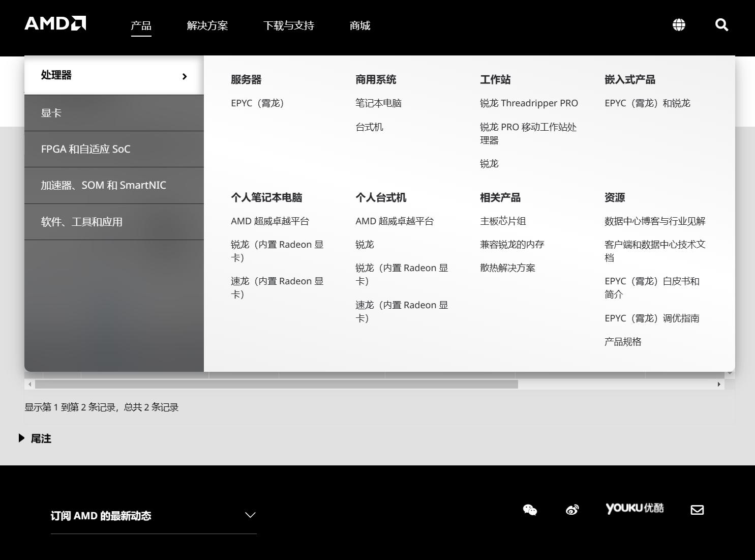755x560 pixels.
Task: Open search using the magnifier icon
Action: click(x=721, y=24)
